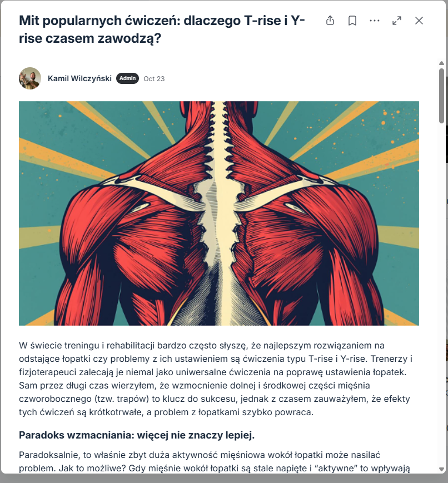
Task: Click the spine in the illustration
Action: [x=220, y=213]
